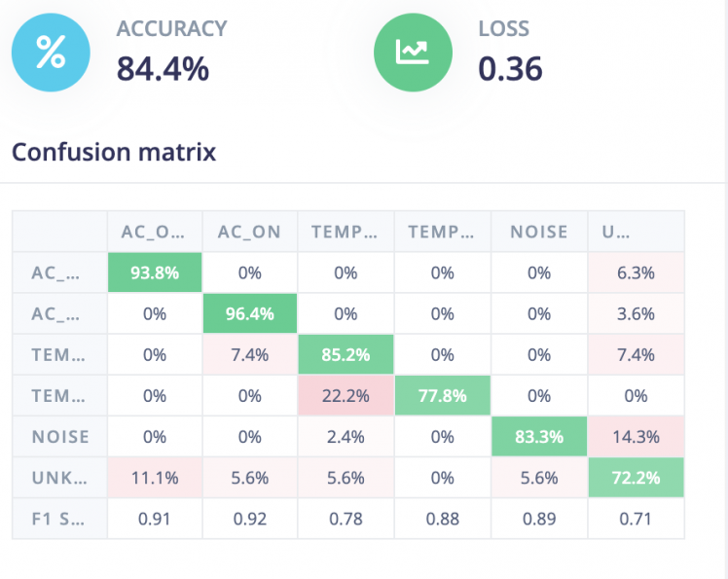Select the 85.2% matrix cell

pos(346,355)
